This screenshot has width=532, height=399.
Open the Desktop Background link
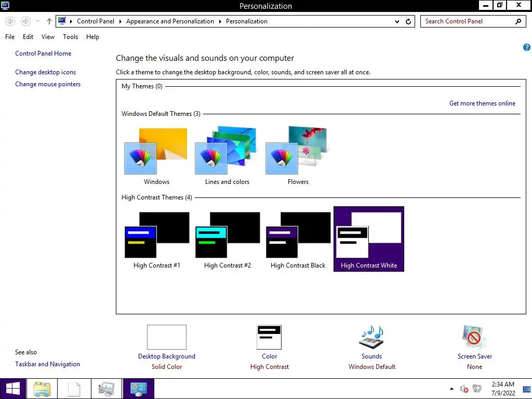point(167,356)
